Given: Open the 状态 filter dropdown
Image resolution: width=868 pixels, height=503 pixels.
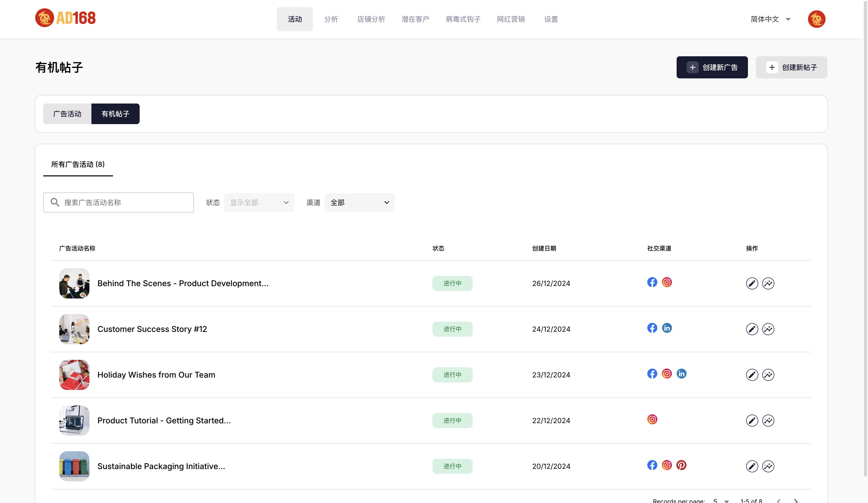Looking at the screenshot, I should [259, 203].
